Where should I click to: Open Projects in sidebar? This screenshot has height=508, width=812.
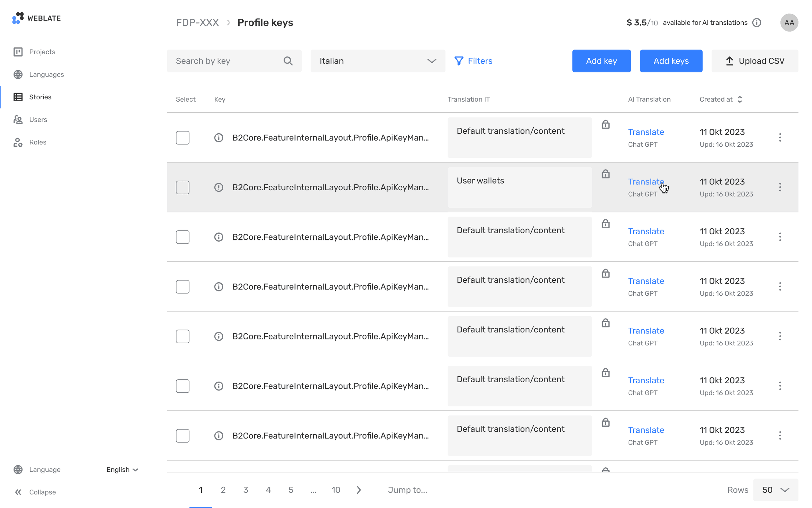(34, 52)
